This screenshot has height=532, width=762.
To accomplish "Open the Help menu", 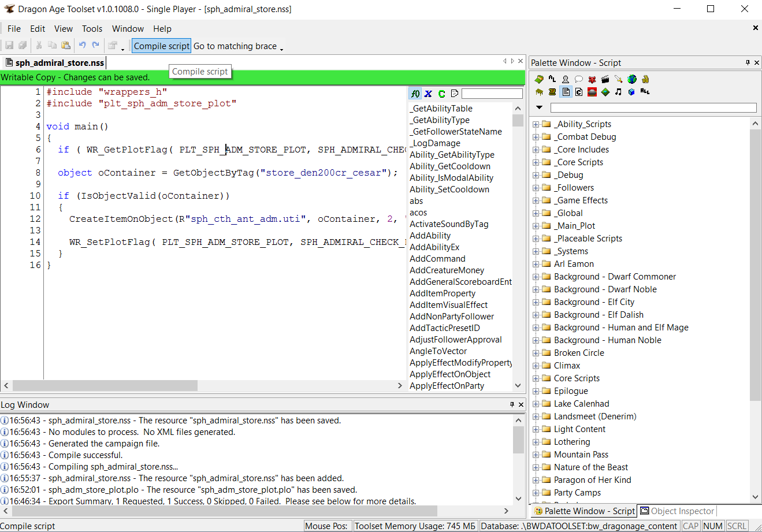I will [x=162, y=28].
